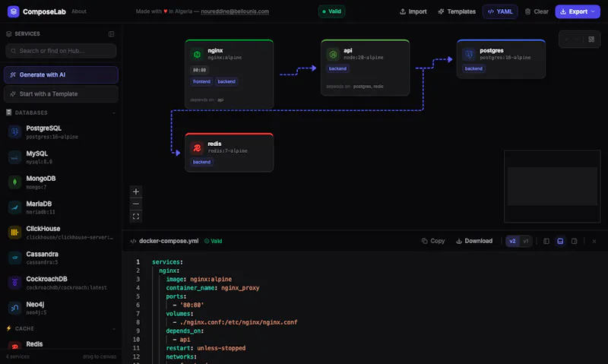Click the redis node backend tag
This screenshot has height=364, width=608.
point(201,162)
